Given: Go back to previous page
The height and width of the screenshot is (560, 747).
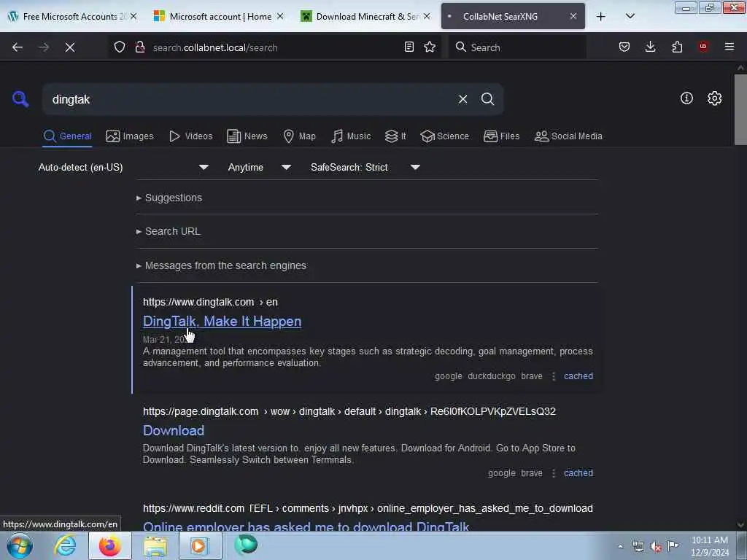Looking at the screenshot, I should [18, 47].
